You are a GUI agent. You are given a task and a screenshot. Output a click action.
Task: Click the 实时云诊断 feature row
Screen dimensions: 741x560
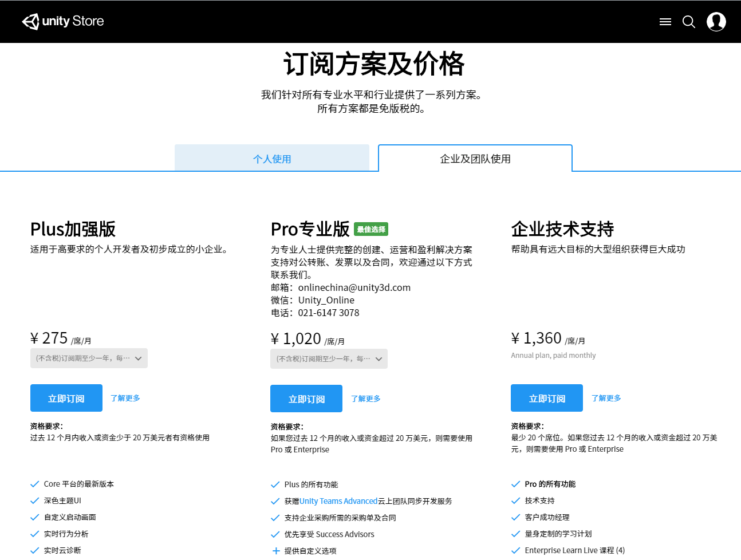[x=56, y=551]
